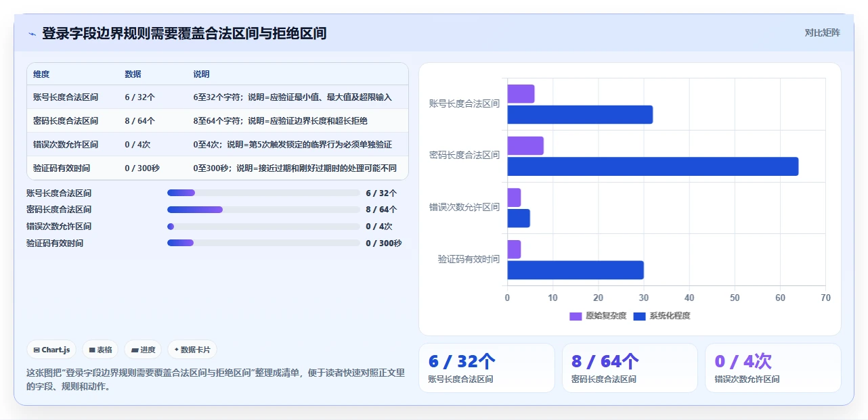The image size is (868, 420).
Task: Select the 进度 tag chip
Action: click(143, 350)
